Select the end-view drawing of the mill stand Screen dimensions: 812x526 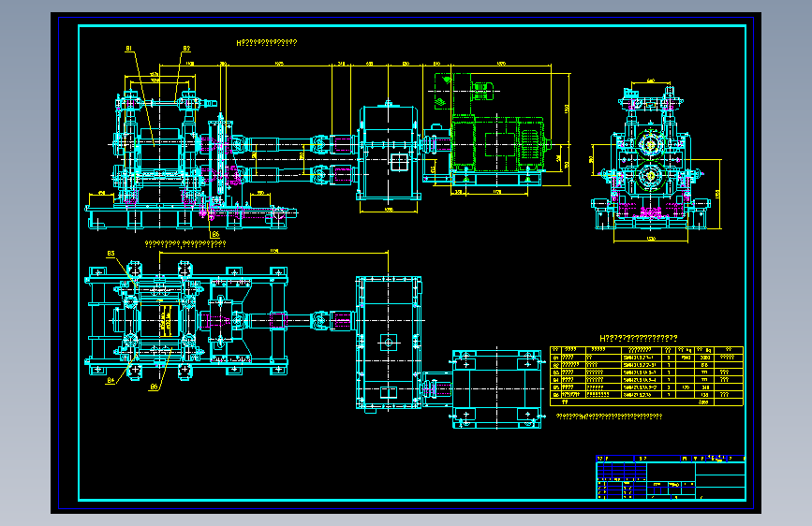pos(650,158)
